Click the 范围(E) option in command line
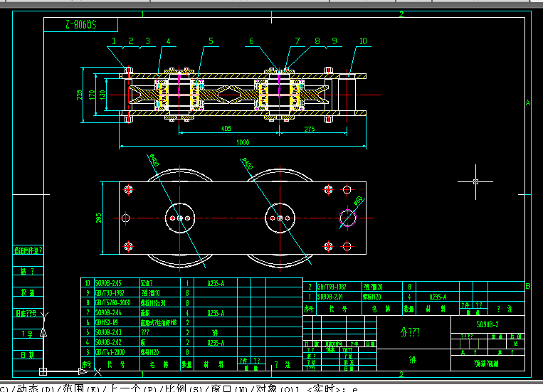 84,388
